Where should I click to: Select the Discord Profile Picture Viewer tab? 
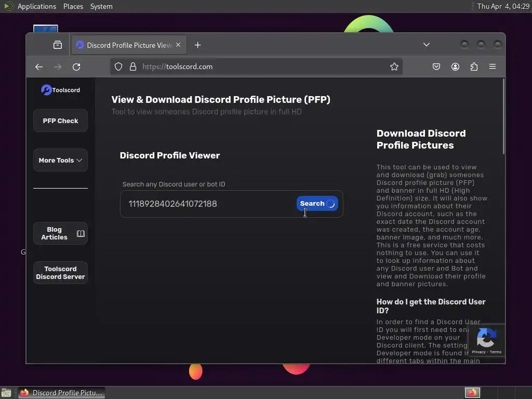pos(129,45)
